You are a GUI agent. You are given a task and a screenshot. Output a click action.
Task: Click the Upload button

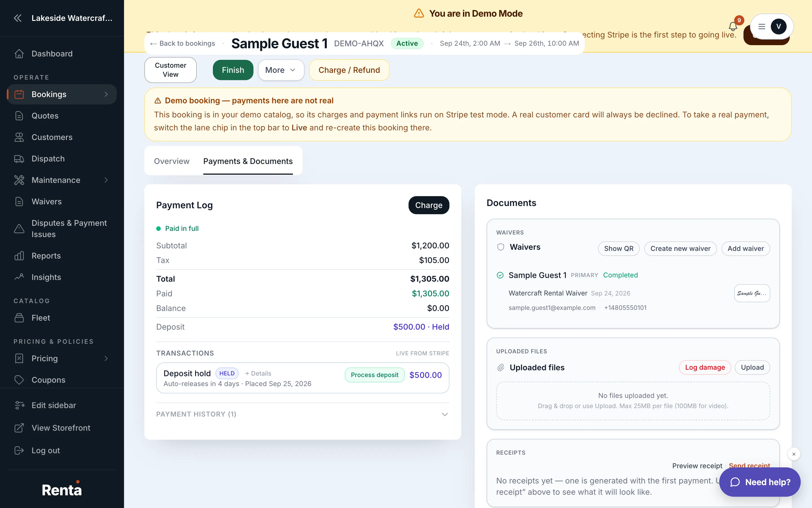(x=752, y=367)
